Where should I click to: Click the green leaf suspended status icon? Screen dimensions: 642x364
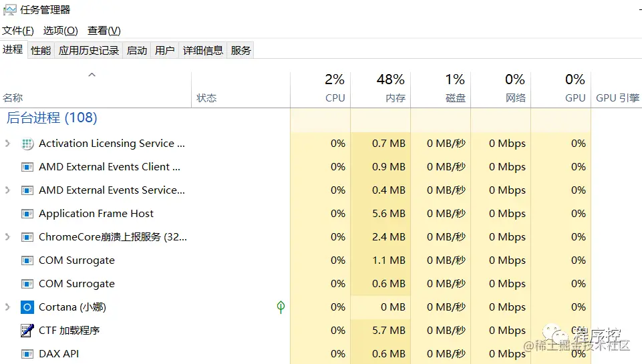coord(281,307)
